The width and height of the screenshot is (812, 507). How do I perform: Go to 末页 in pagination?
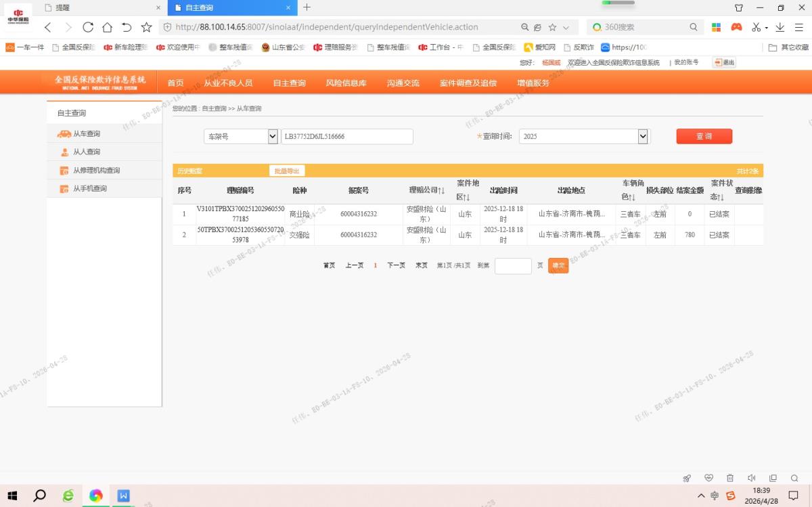click(x=421, y=265)
